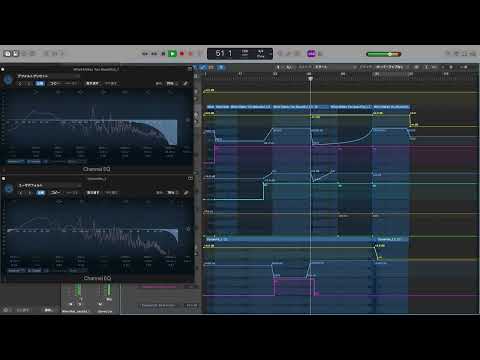Click the 51 1 position in the LCD
Viewport: 480px width, 360px height.
(224, 53)
